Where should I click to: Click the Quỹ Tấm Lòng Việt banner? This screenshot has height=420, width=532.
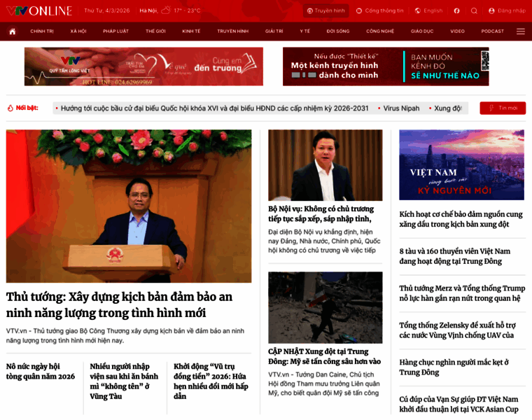pyautogui.click(x=143, y=66)
